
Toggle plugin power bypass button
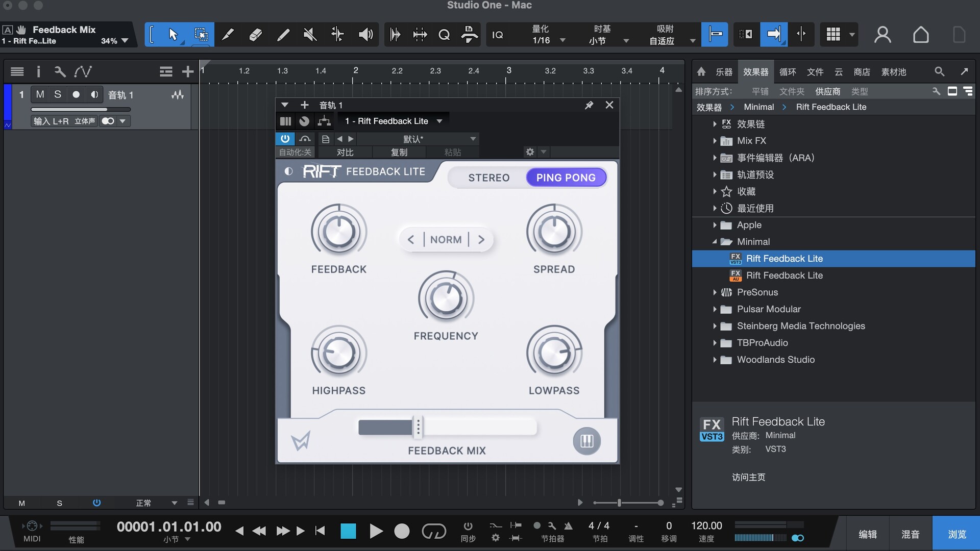[285, 139]
